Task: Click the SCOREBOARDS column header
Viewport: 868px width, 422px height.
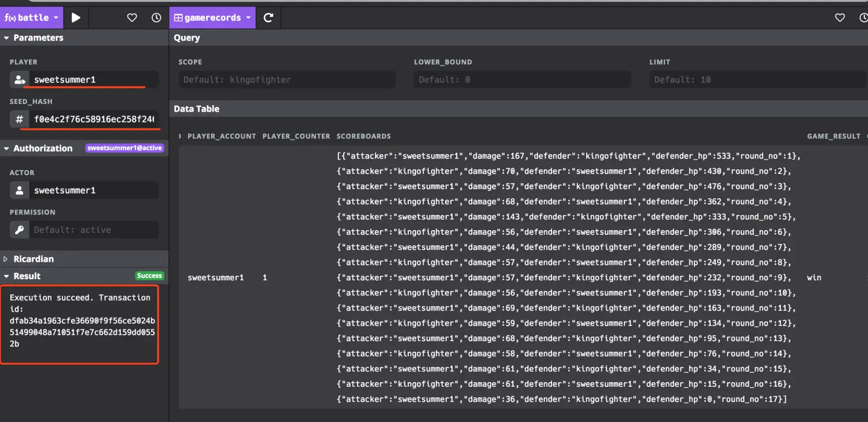Action: tap(363, 136)
